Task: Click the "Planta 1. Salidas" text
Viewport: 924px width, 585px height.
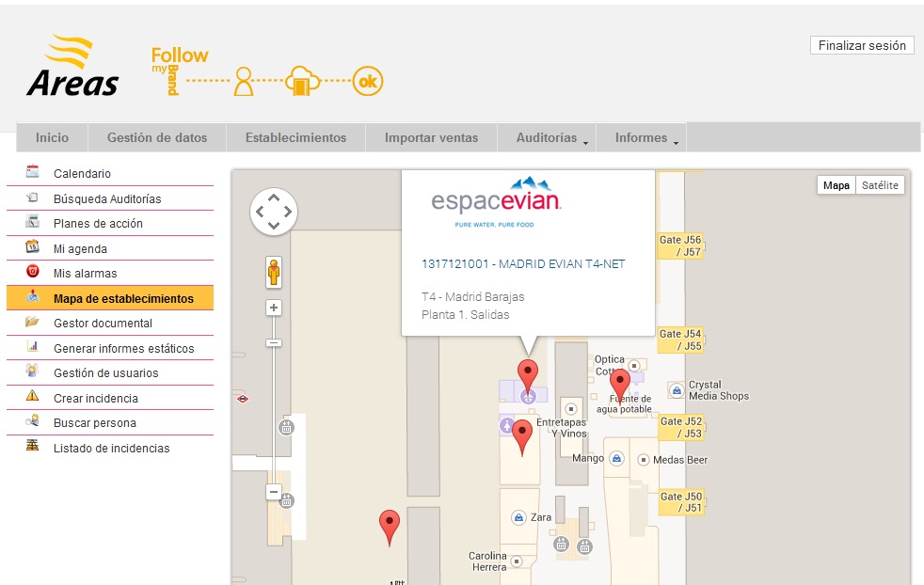Action: [466, 314]
